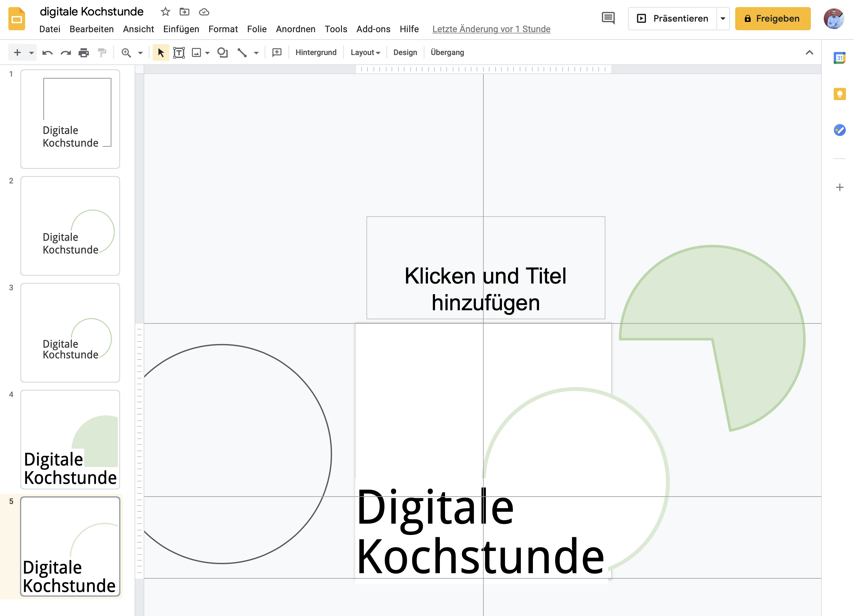Open the Folie menu
The height and width of the screenshot is (616, 854).
tap(257, 29)
